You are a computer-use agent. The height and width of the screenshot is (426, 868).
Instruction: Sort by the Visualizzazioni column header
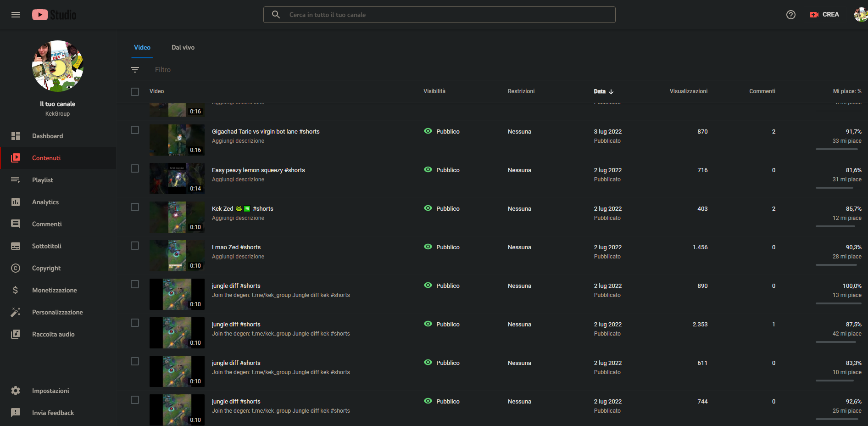click(x=689, y=91)
